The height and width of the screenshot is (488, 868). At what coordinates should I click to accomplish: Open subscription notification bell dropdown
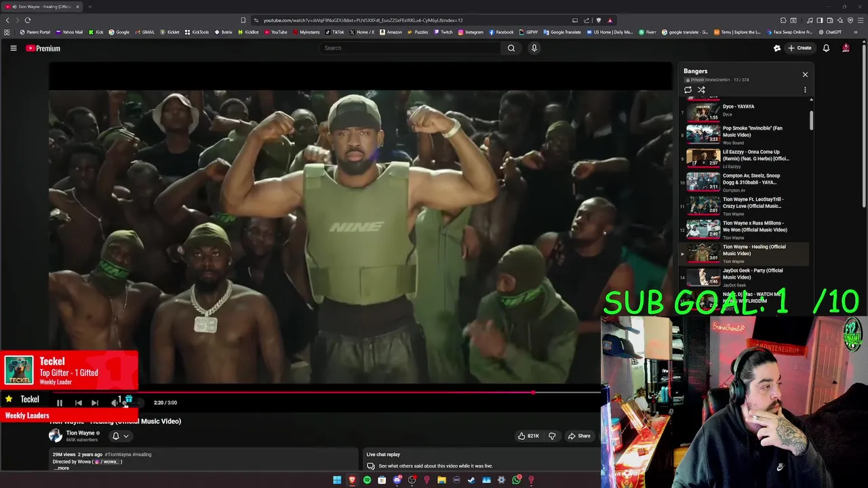(119, 436)
